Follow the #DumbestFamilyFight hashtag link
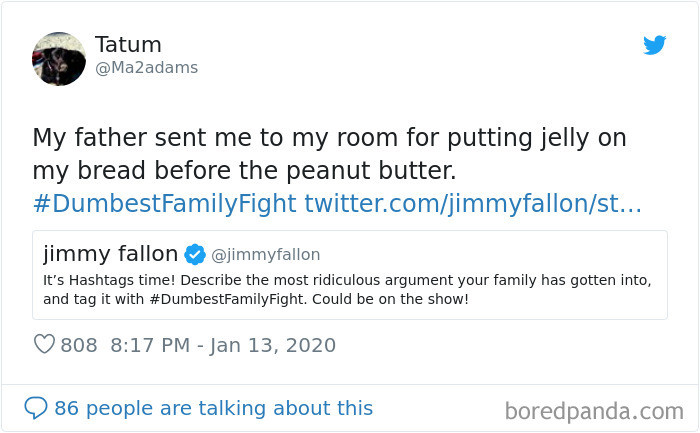 click(x=164, y=204)
